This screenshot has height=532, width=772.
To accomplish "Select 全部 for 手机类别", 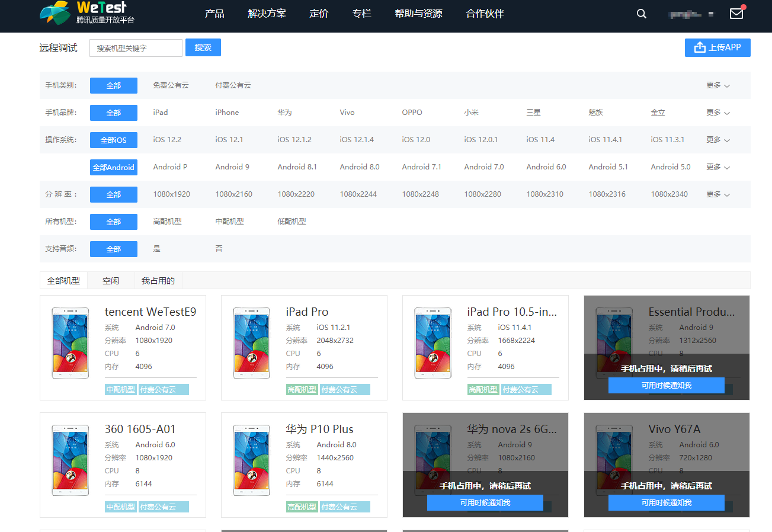I will click(x=114, y=85).
